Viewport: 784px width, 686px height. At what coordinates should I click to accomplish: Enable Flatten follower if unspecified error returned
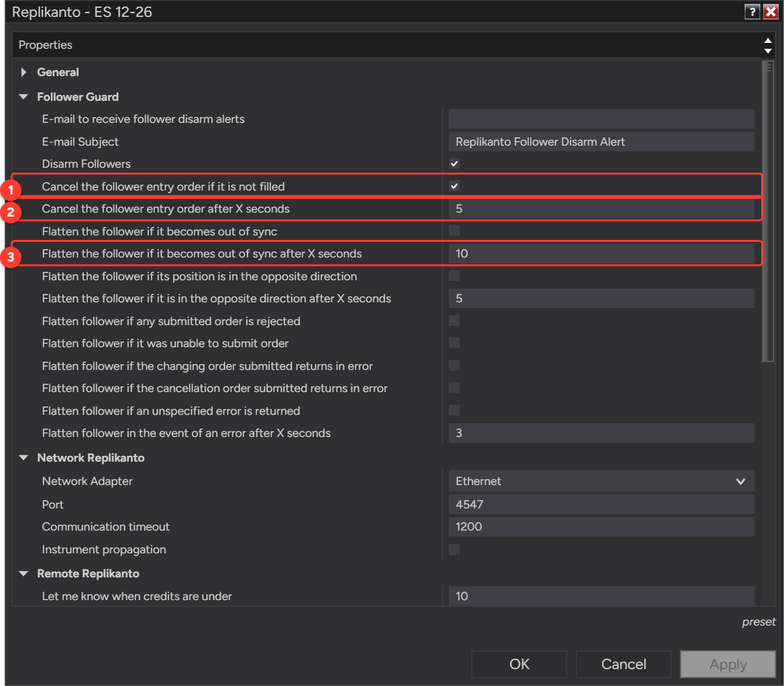[x=454, y=410]
